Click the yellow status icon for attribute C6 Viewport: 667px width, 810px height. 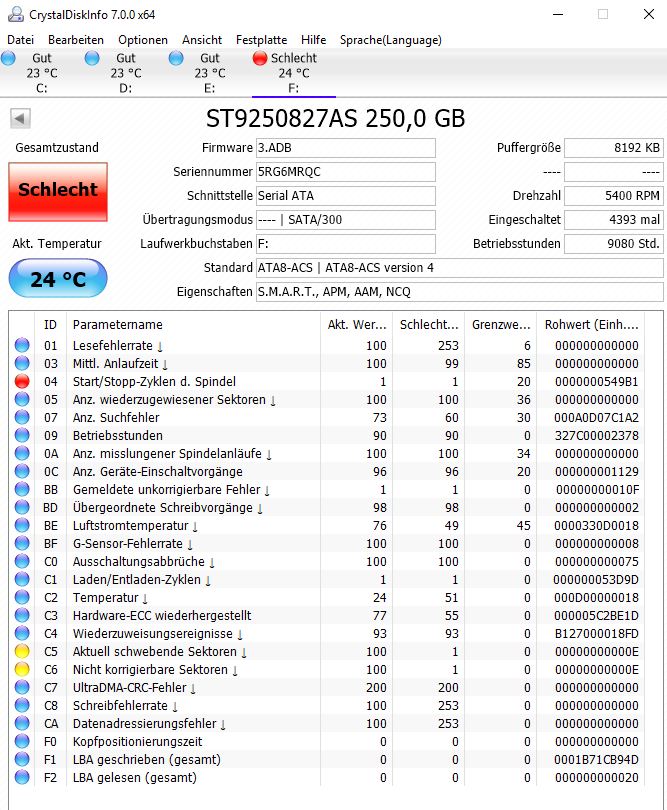tap(22, 669)
